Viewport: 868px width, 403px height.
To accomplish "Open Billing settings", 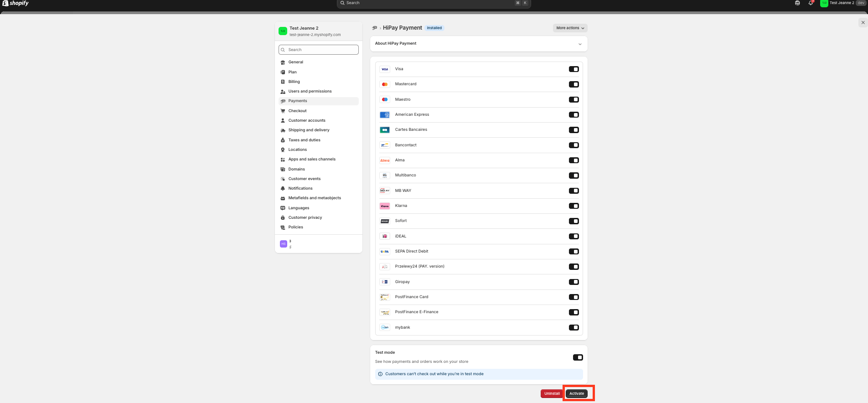I will point(319,82).
